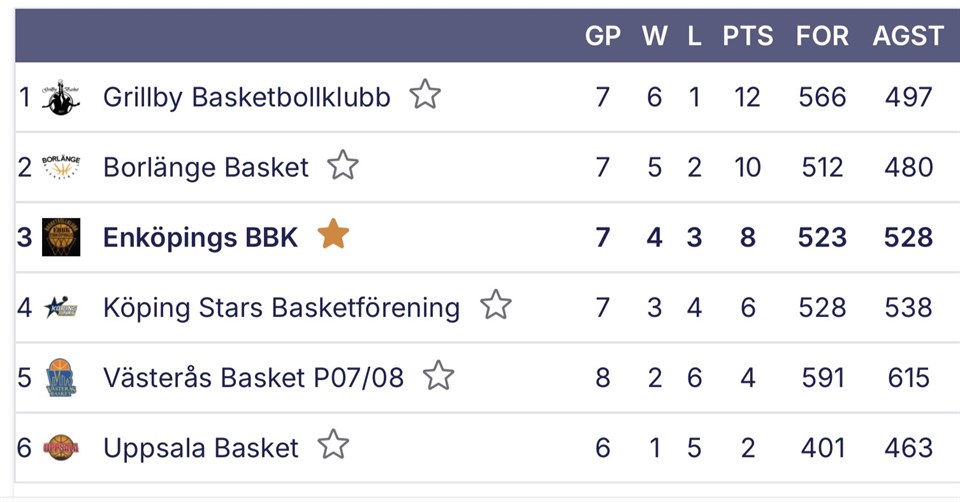Screen dimensions: 960x502
Task: Unfavorite Enköpings BBK via the orange star
Action: click(x=333, y=235)
